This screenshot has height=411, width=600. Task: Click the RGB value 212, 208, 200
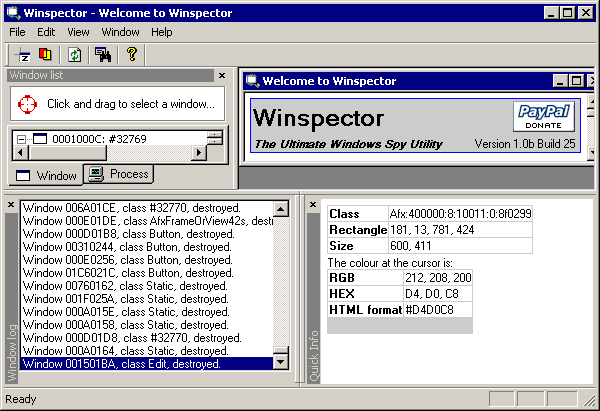pos(438,277)
